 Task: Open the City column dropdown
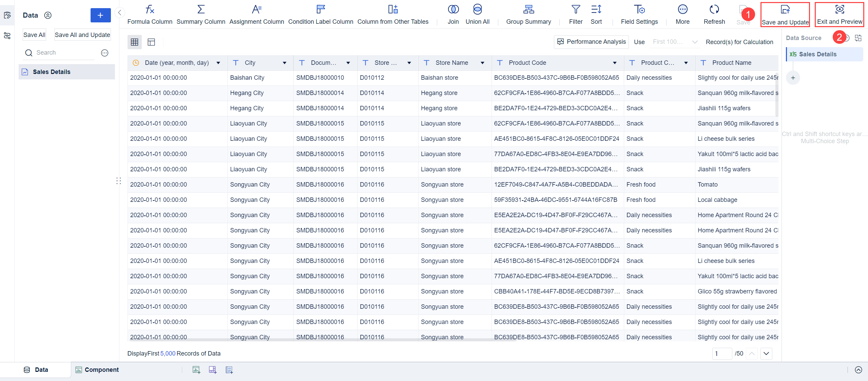pyautogui.click(x=285, y=63)
